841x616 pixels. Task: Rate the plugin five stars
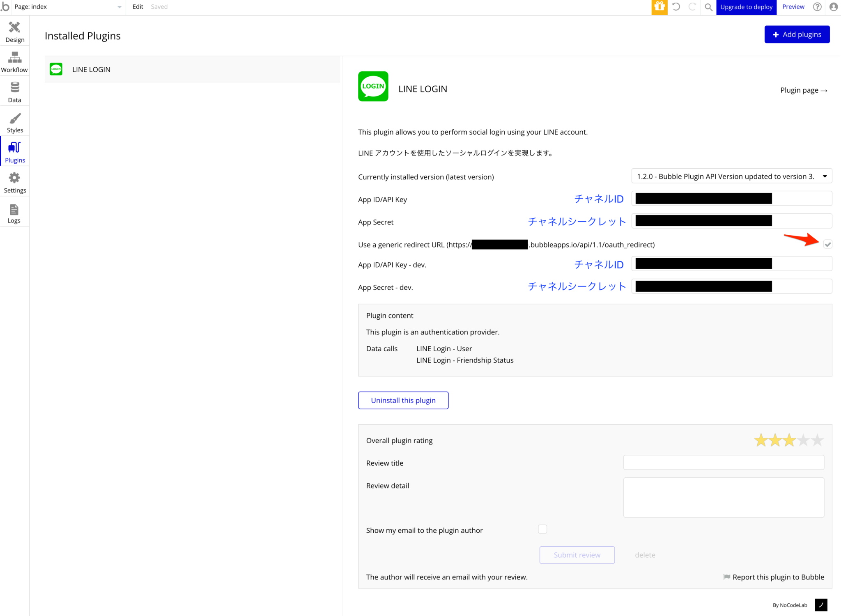pos(818,440)
